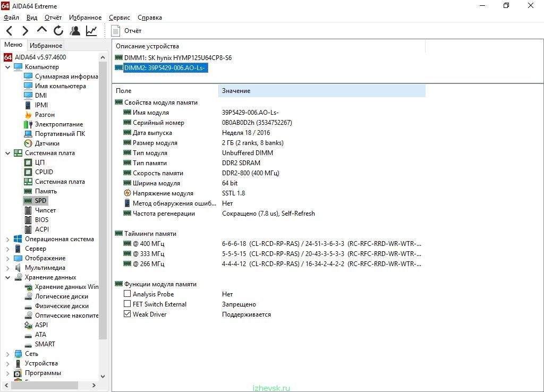The image size is (544, 392).
Task: Open Логические диски item
Action: [61, 296]
